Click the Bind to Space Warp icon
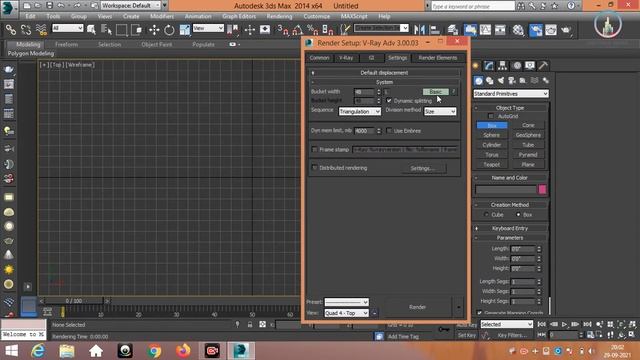This screenshot has width=640, height=360. coord(41,30)
